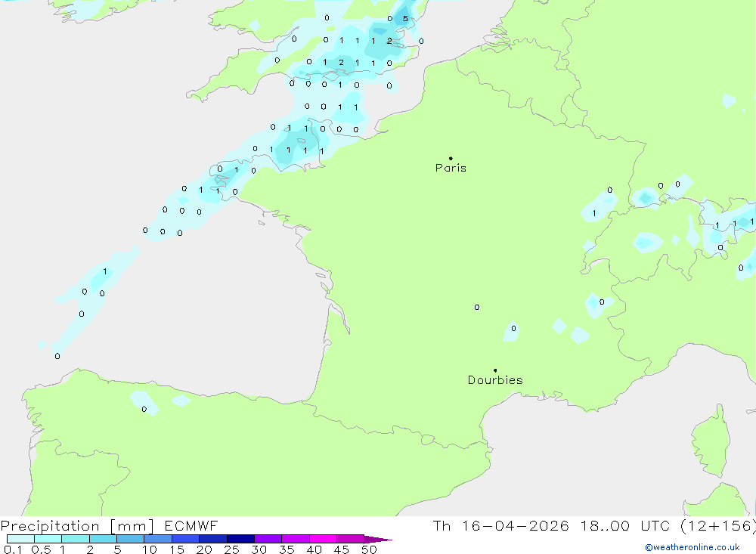Image resolution: width=756 pixels, height=554 pixels.
Task: Click the Paris city label
Action: [x=451, y=169]
